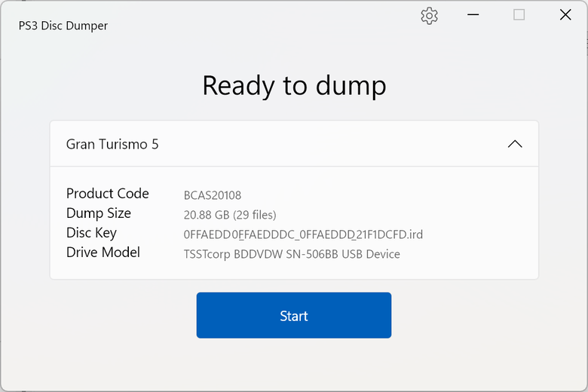Click the TSSTcorp BDDVDW drive model value
The height and width of the screenshot is (392, 588).
(292, 254)
